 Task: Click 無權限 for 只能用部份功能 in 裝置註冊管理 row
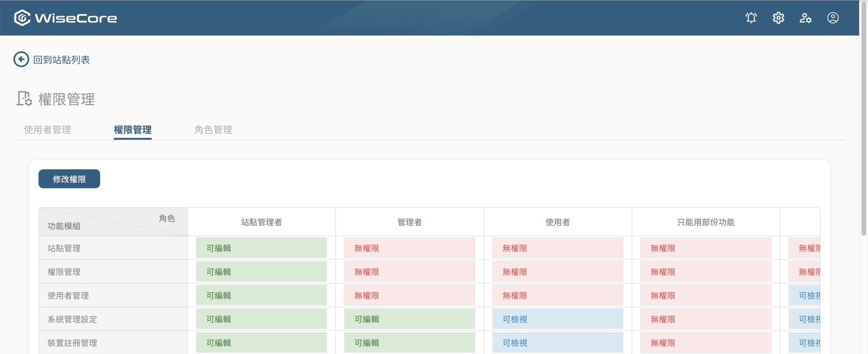point(706,343)
